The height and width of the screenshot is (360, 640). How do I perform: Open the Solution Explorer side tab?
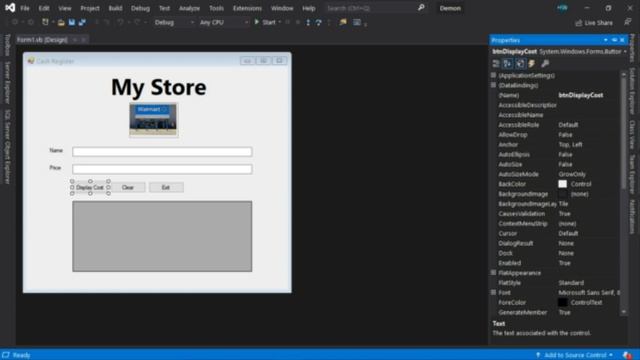tap(632, 91)
